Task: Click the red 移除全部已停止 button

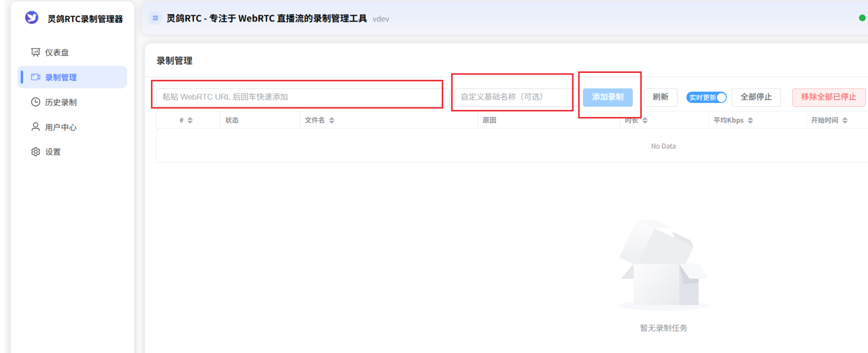Action: pos(828,97)
